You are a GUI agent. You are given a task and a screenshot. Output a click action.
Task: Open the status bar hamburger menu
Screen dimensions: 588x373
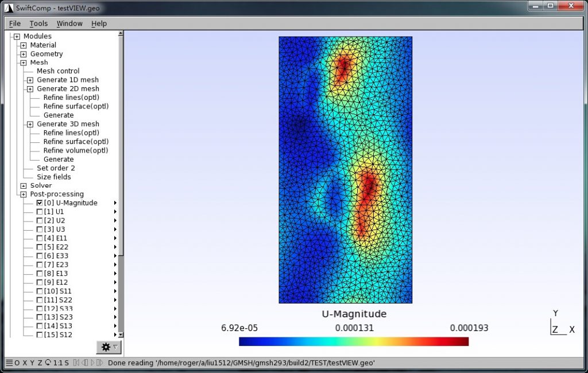pyautogui.click(x=9, y=363)
